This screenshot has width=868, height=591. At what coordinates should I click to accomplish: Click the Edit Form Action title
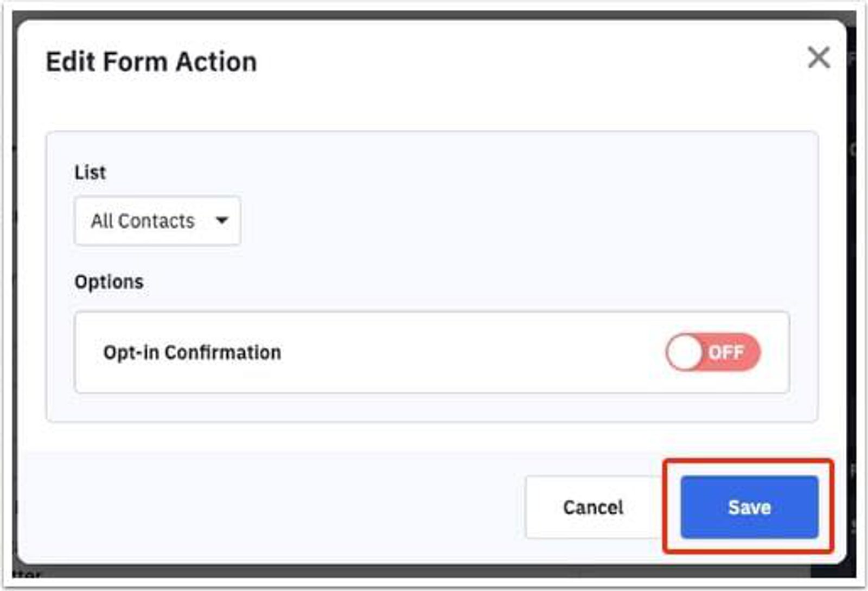(151, 62)
